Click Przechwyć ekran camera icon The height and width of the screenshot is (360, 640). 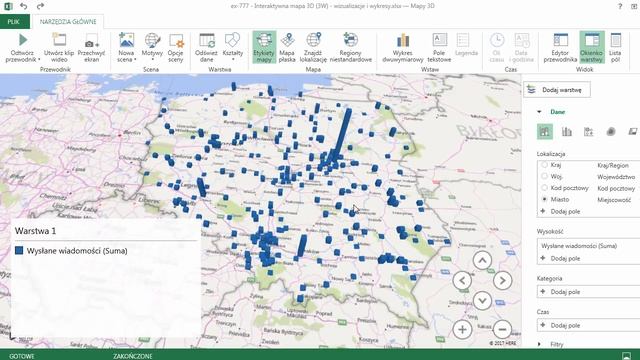(91, 42)
